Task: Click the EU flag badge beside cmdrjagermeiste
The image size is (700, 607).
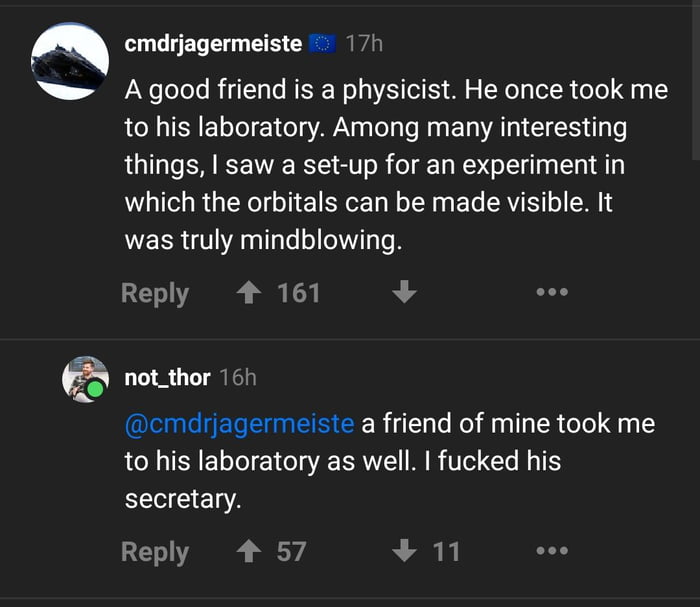Action: pos(321,43)
